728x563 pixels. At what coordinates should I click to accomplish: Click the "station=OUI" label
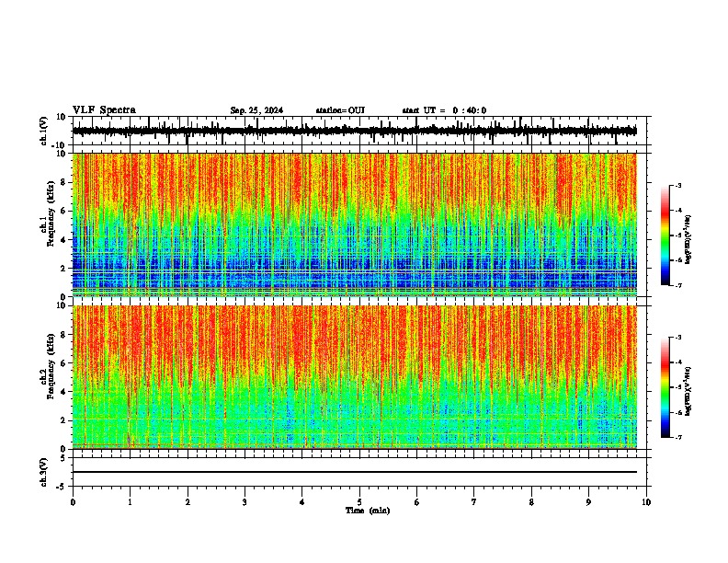tap(340, 110)
